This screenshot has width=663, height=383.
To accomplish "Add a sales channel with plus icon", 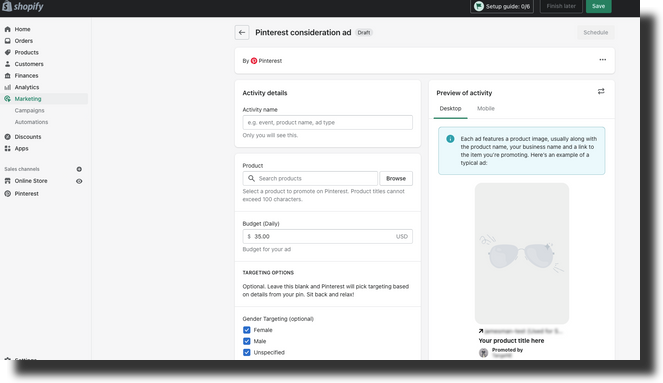I will pos(79,169).
